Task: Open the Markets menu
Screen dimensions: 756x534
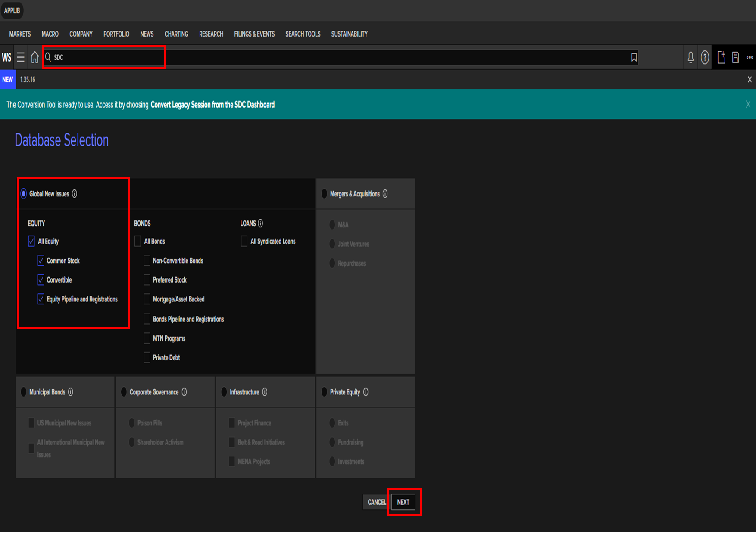Action: point(20,34)
